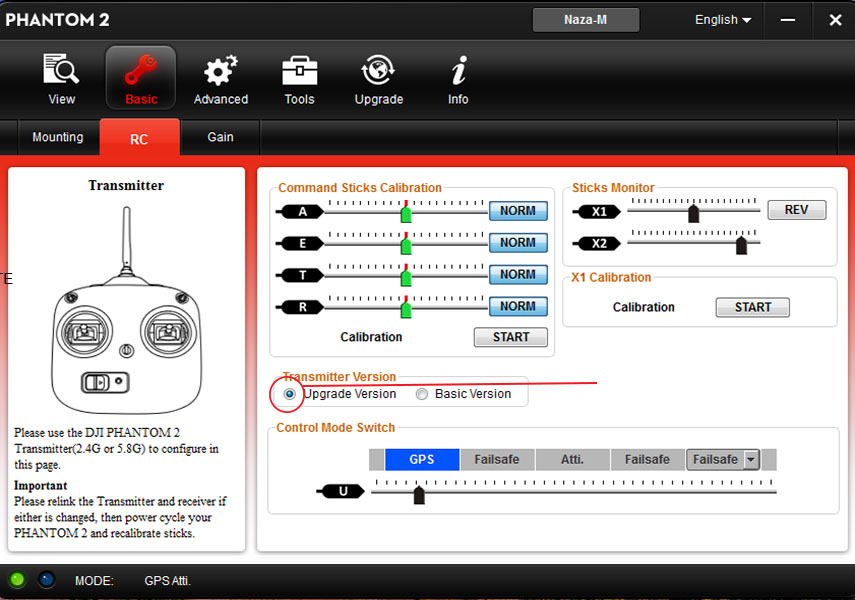Image resolution: width=855 pixels, height=600 pixels.
Task: Switch to the Gain tab
Action: (x=220, y=137)
